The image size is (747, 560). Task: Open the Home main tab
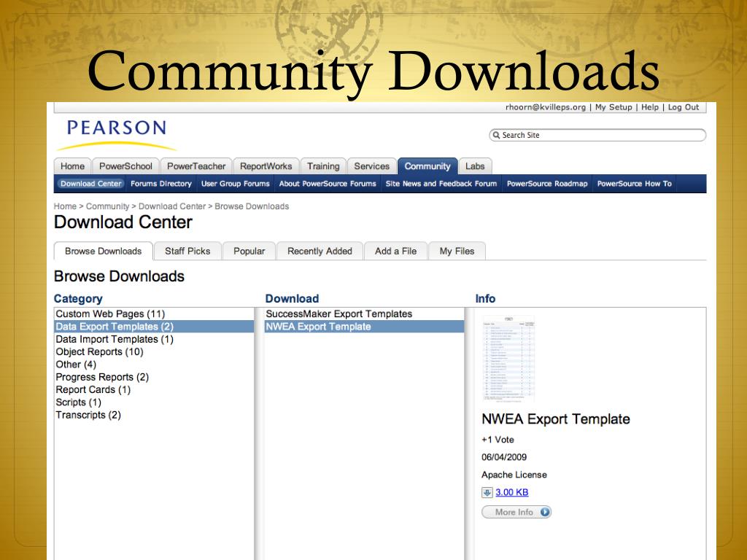coord(72,166)
